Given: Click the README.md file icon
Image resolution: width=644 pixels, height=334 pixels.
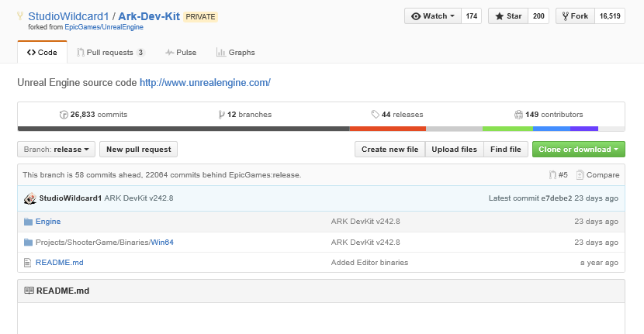Looking at the screenshot, I should tap(28, 263).
